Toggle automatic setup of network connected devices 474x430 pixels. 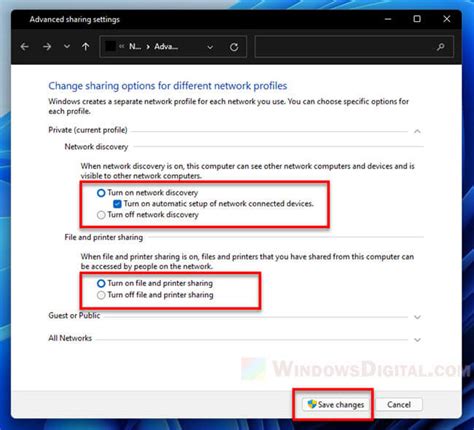pyautogui.click(x=117, y=204)
